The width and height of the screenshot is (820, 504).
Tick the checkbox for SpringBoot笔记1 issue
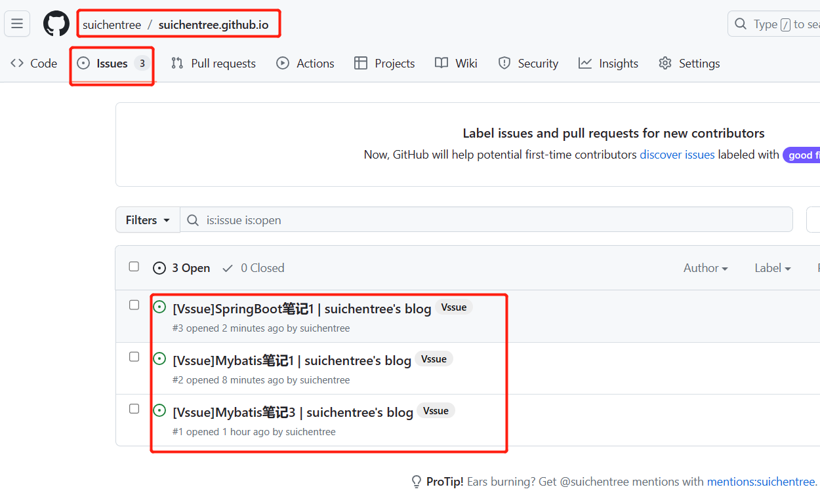pos(134,305)
